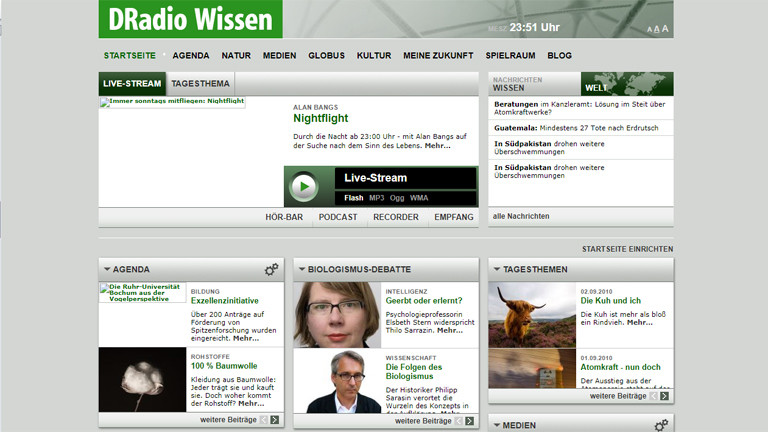Open Exzellenzinitiative article
The image size is (768, 432).
(x=225, y=301)
